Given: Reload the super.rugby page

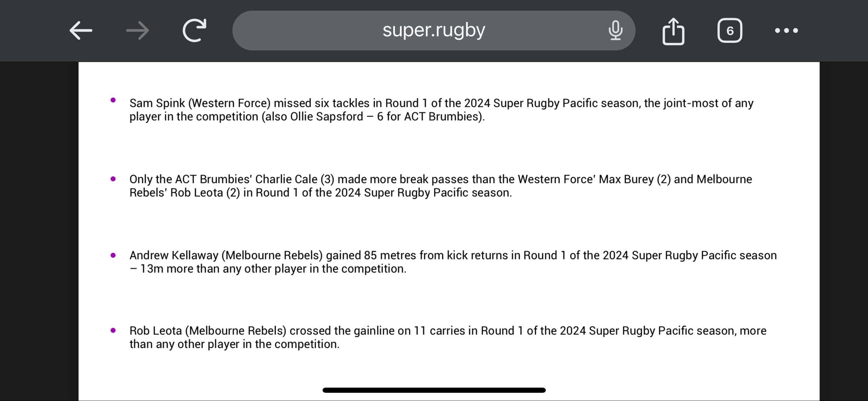Looking at the screenshot, I should click(194, 30).
